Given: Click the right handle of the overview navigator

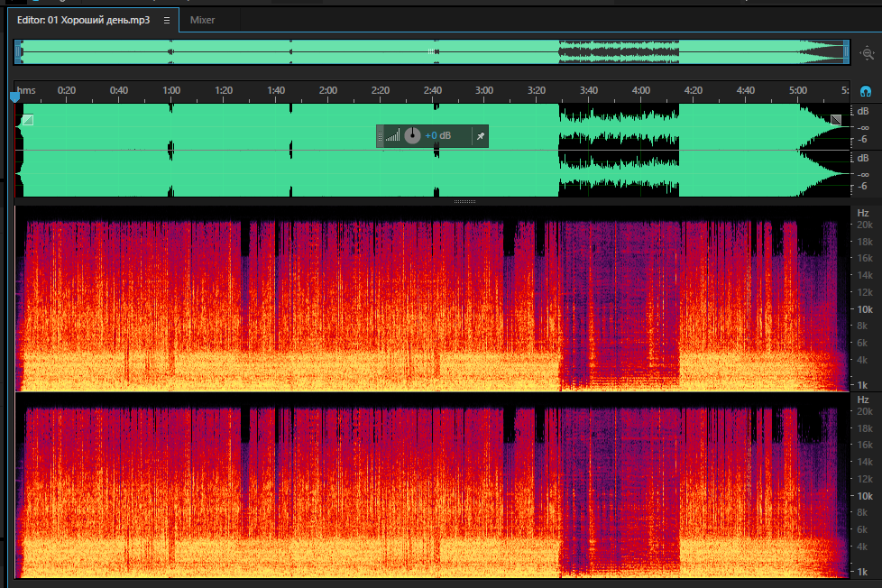Looking at the screenshot, I should pyautogui.click(x=846, y=52).
